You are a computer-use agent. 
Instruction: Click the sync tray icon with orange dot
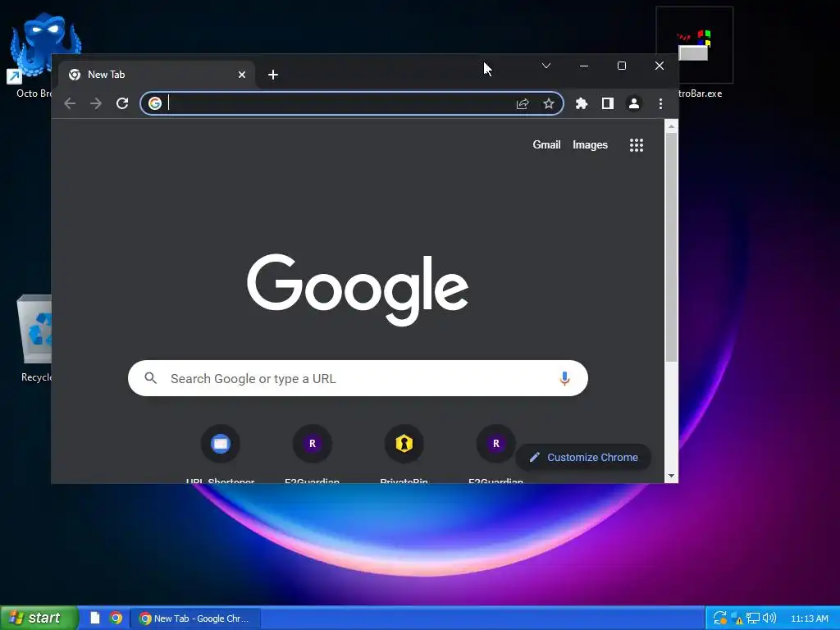720,619
